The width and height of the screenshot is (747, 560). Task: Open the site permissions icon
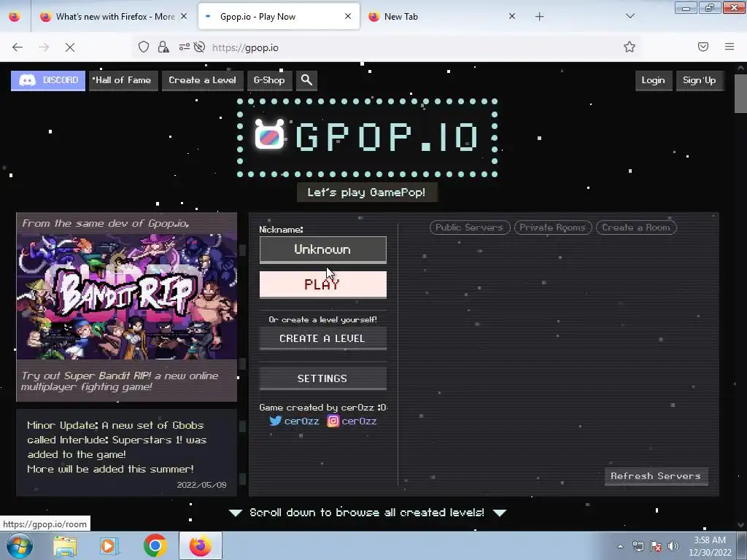point(184,47)
